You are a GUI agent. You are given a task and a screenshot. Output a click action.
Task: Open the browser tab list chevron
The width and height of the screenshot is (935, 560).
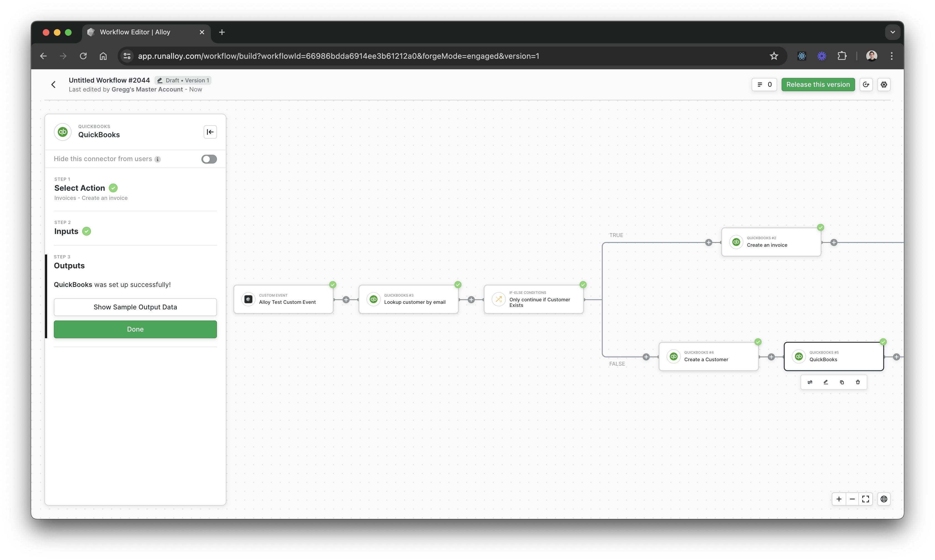(892, 32)
